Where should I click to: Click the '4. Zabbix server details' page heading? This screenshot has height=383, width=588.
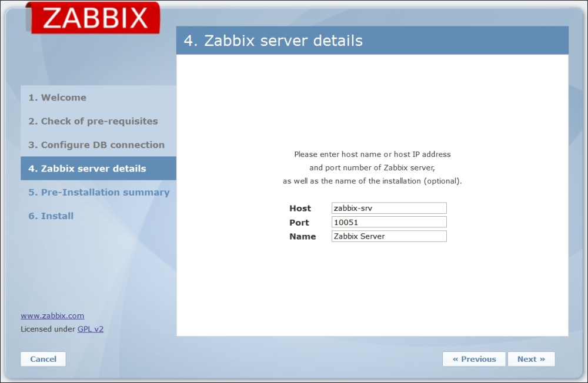pos(273,41)
